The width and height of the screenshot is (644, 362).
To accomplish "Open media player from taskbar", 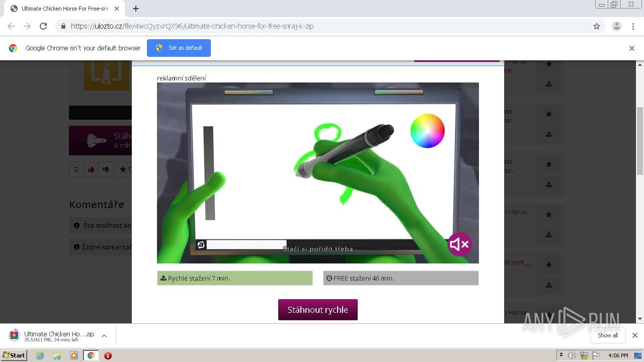I will pyautogui.click(x=74, y=355).
